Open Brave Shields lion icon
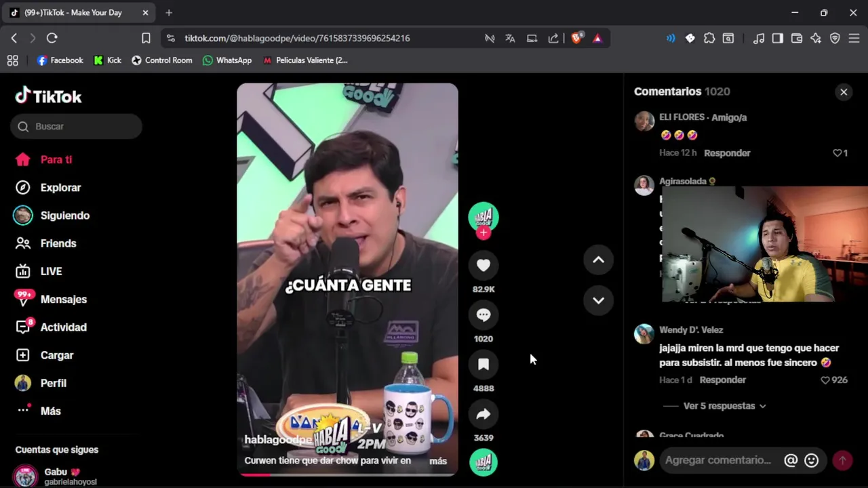Image resolution: width=868 pixels, height=488 pixels. tap(576, 38)
